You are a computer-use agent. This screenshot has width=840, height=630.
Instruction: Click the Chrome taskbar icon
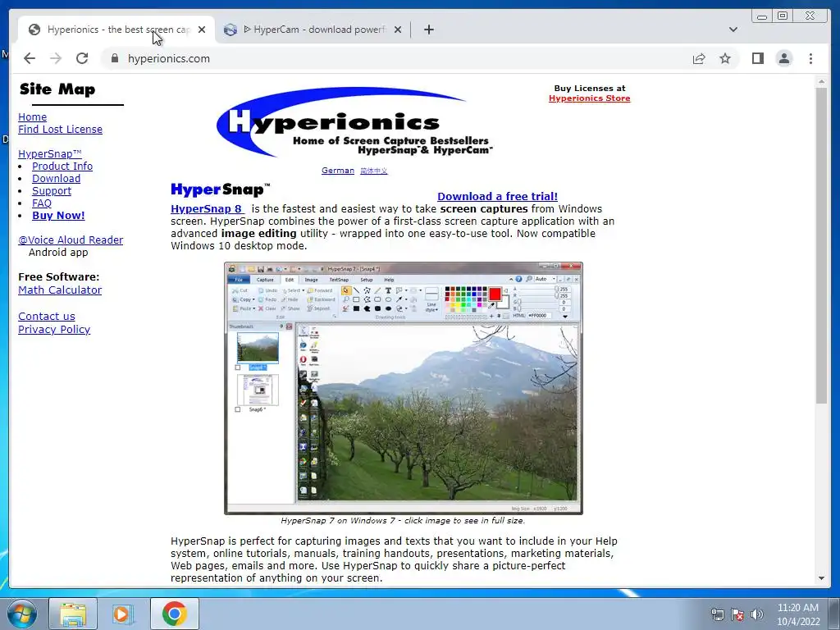(x=174, y=614)
